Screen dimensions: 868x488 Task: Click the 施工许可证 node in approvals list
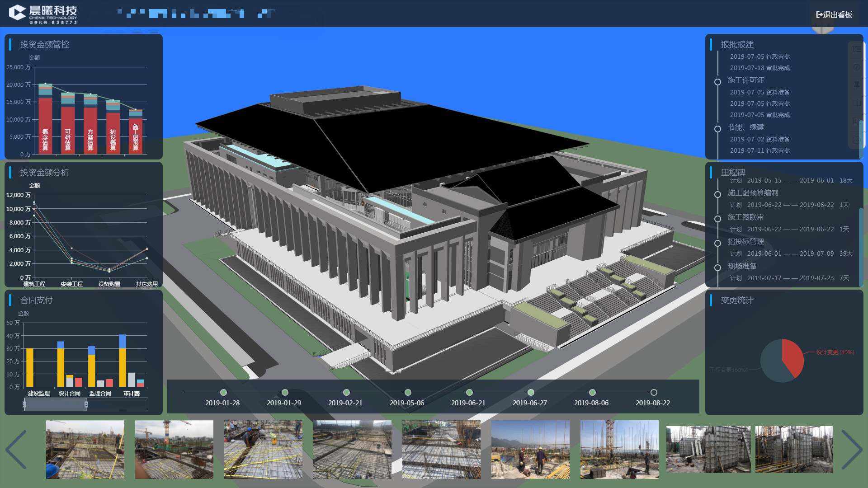[745, 80]
